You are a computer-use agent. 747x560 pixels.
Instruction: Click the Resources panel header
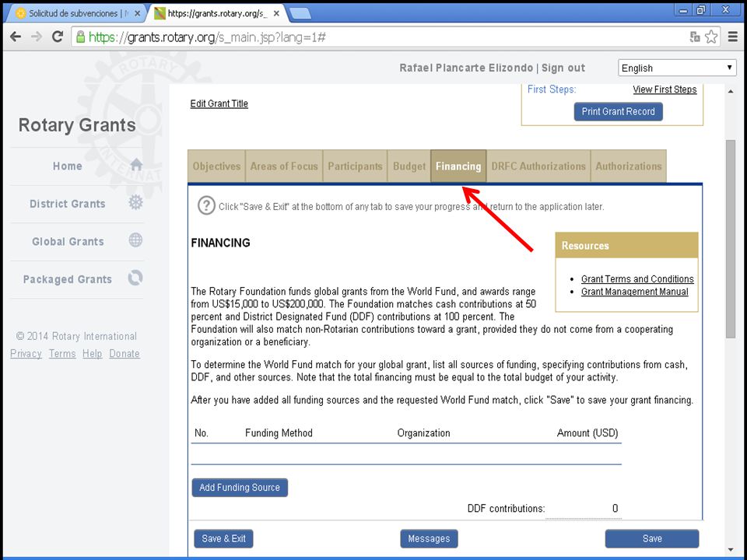[627, 246]
